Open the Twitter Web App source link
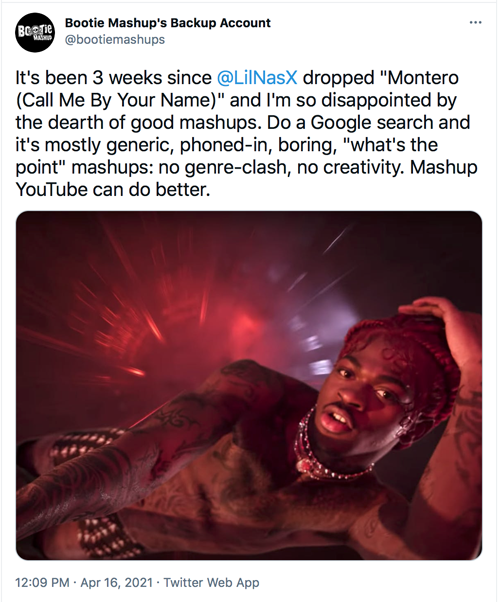This screenshot has width=500, height=602. click(x=212, y=582)
